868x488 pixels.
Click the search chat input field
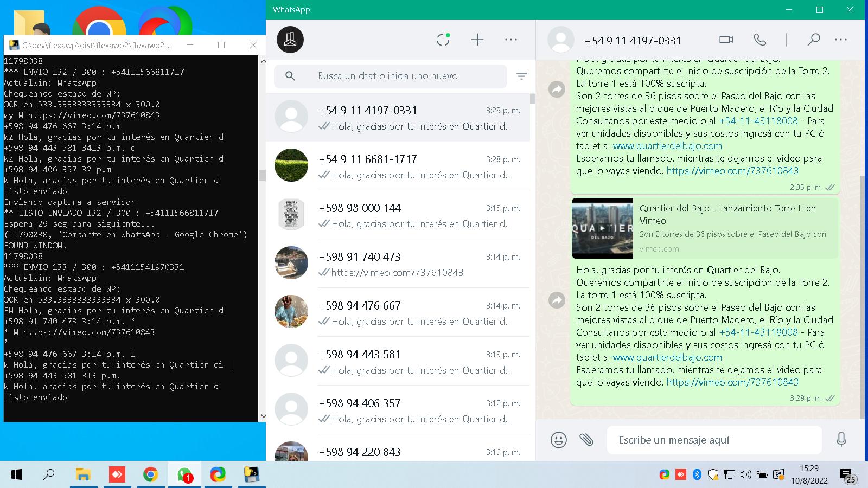click(390, 76)
